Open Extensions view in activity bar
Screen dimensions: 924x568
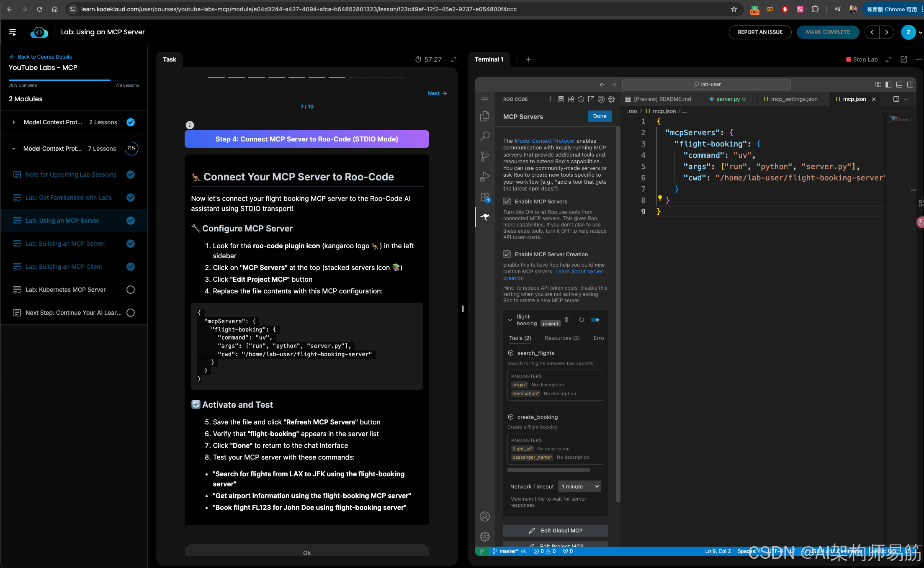485,197
